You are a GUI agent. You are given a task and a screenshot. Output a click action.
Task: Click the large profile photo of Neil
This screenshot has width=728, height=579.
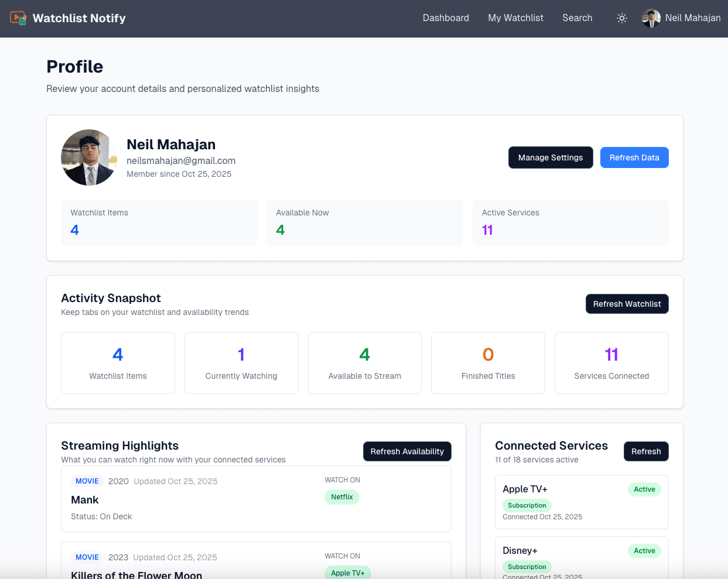pyautogui.click(x=89, y=157)
